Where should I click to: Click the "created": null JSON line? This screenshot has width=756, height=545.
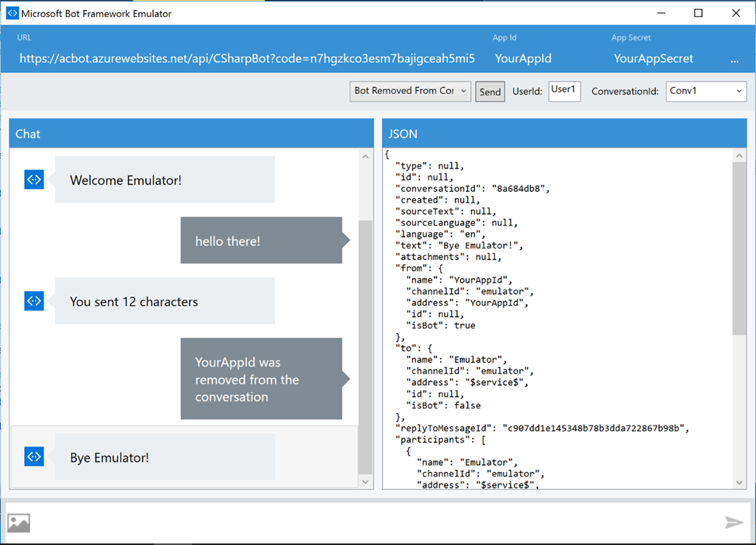(x=438, y=200)
